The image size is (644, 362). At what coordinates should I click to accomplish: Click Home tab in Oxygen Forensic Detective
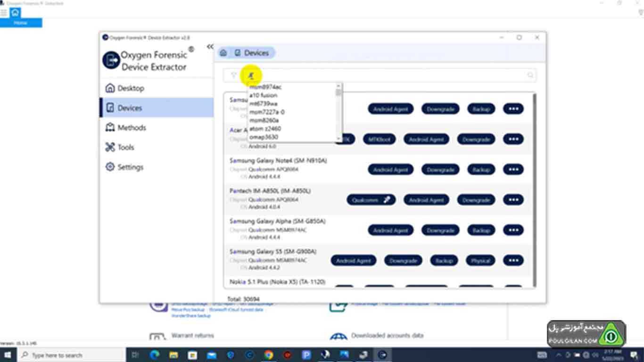pos(21,23)
